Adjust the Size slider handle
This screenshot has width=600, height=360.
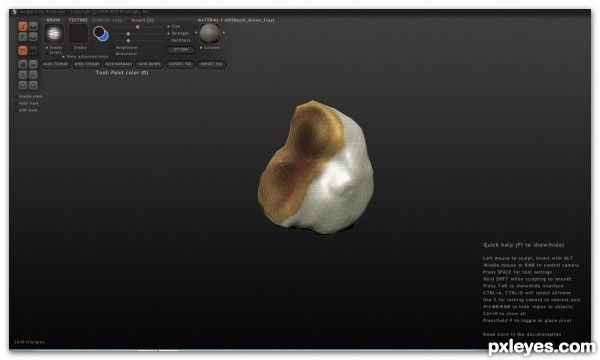(137, 27)
